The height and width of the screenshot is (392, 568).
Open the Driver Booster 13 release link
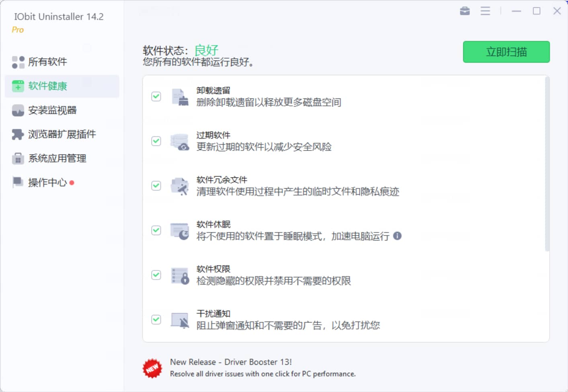[x=231, y=362]
